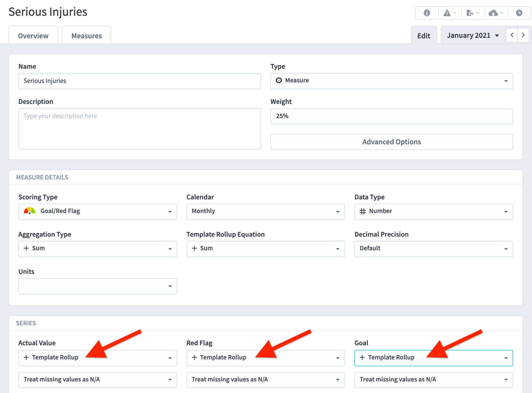Click the next period chevron arrow
The width and height of the screenshot is (532, 393).
point(523,35)
